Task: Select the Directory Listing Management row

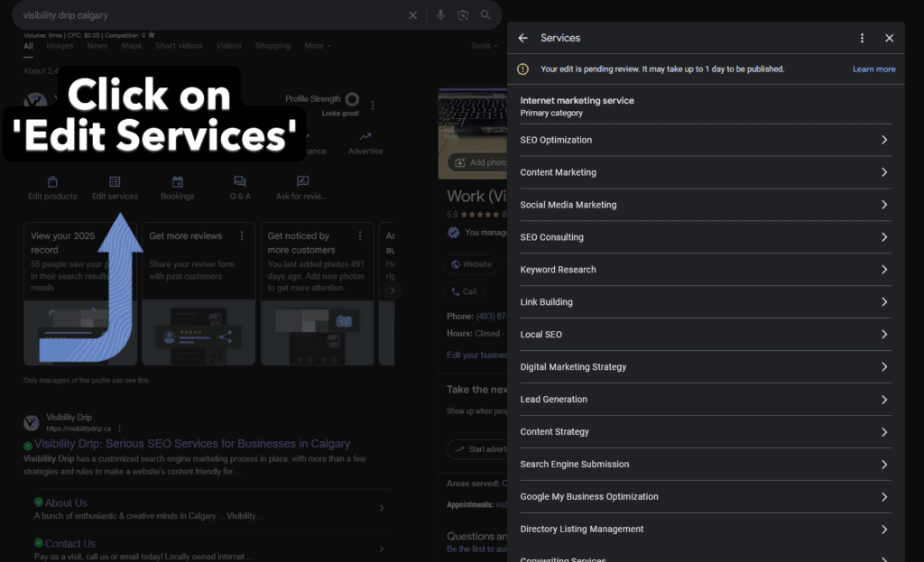Action: pos(706,529)
